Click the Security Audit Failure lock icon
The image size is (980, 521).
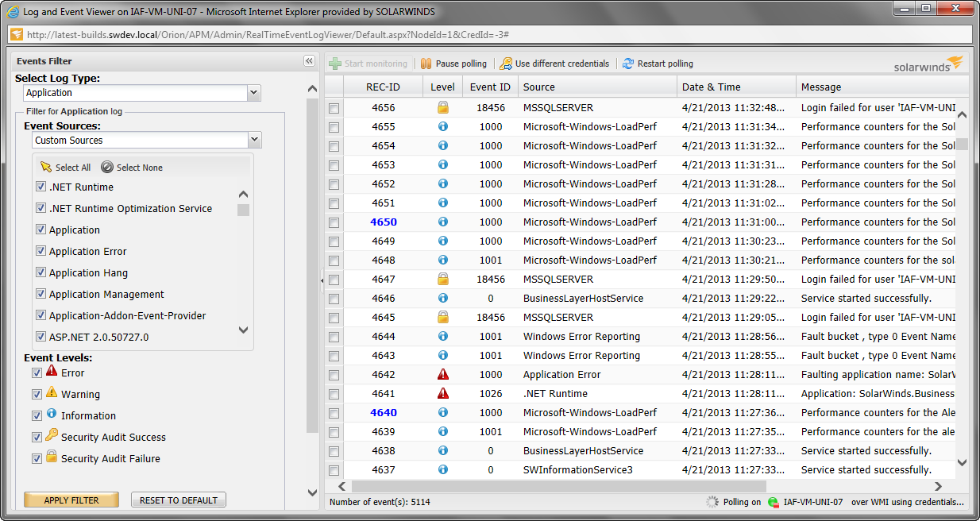[52, 456]
